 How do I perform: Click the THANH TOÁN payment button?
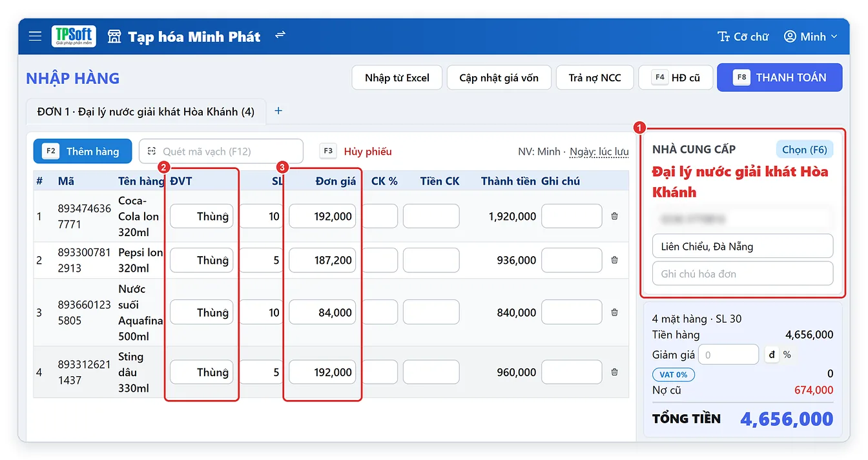point(780,77)
